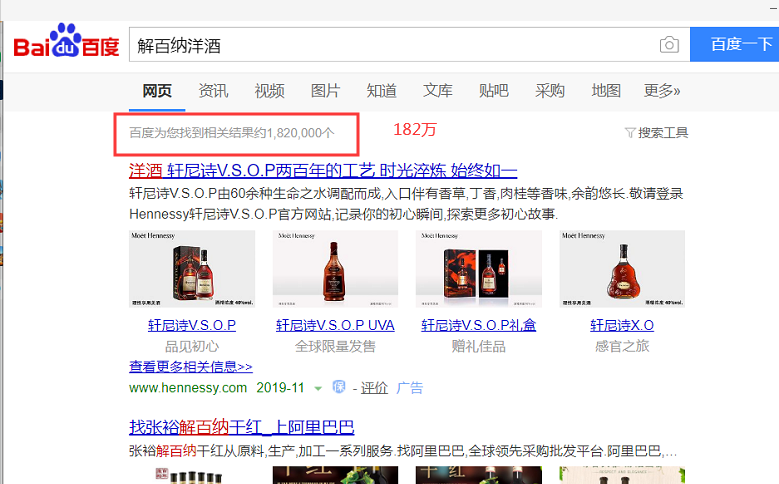Open the 视频 tab
The height and width of the screenshot is (484, 779).
point(269,90)
